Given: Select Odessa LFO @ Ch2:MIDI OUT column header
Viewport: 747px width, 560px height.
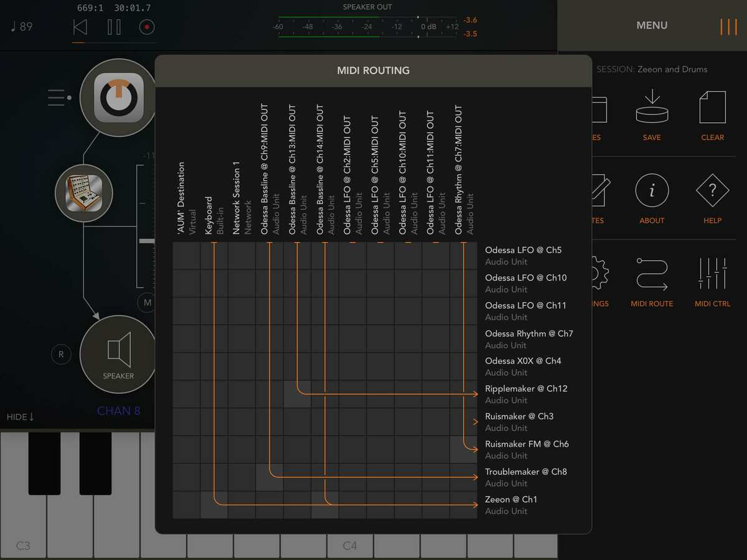Looking at the screenshot, I should 352,175.
